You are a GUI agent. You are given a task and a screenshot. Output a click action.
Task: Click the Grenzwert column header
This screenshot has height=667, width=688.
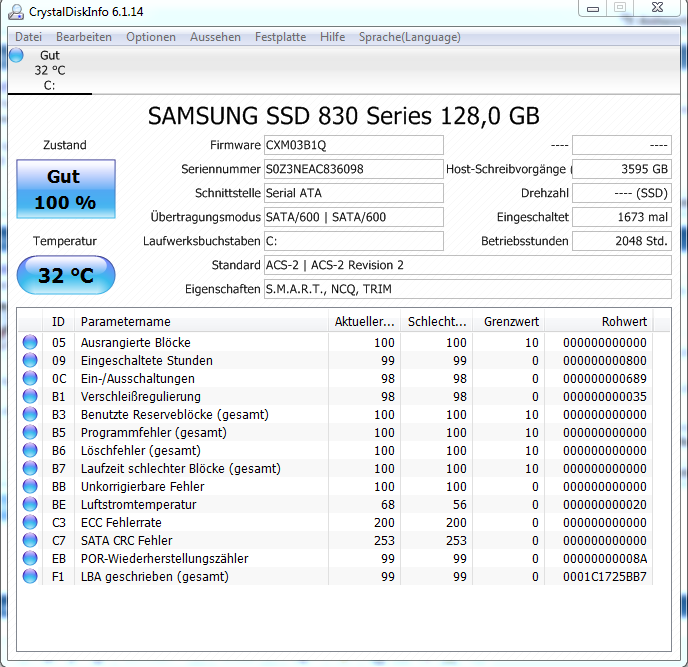[509, 322]
